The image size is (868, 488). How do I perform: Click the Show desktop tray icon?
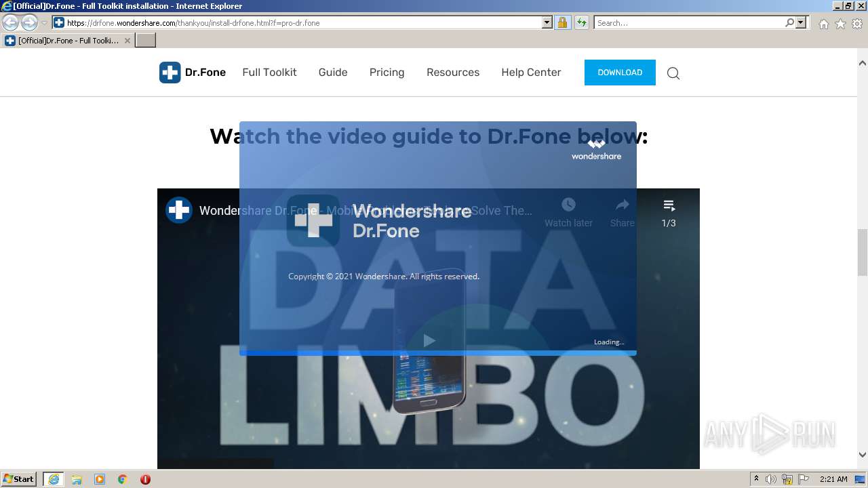point(860,479)
